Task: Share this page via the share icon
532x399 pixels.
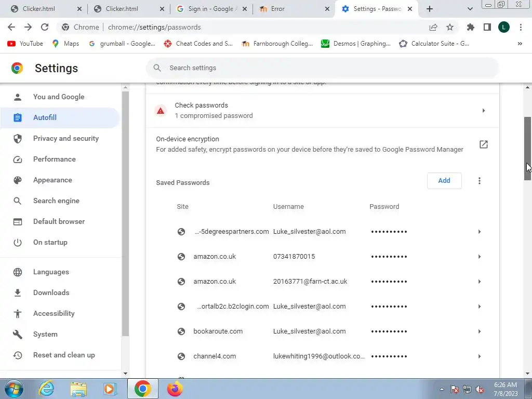Action: 433,27
